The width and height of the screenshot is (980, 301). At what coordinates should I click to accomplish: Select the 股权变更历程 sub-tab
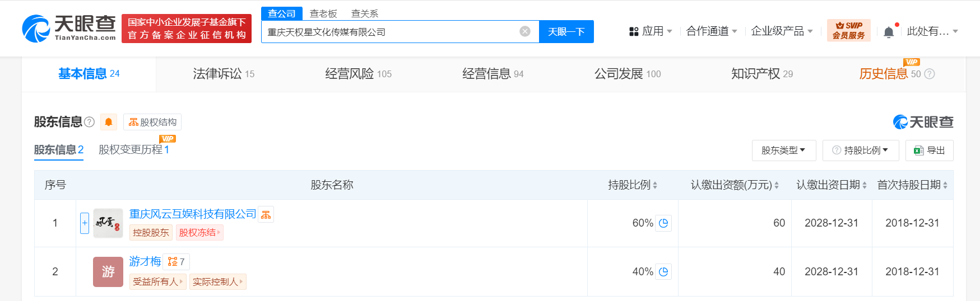coord(134,149)
